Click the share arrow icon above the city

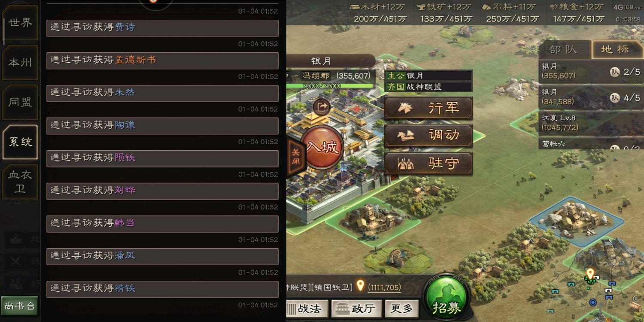pos(321,107)
